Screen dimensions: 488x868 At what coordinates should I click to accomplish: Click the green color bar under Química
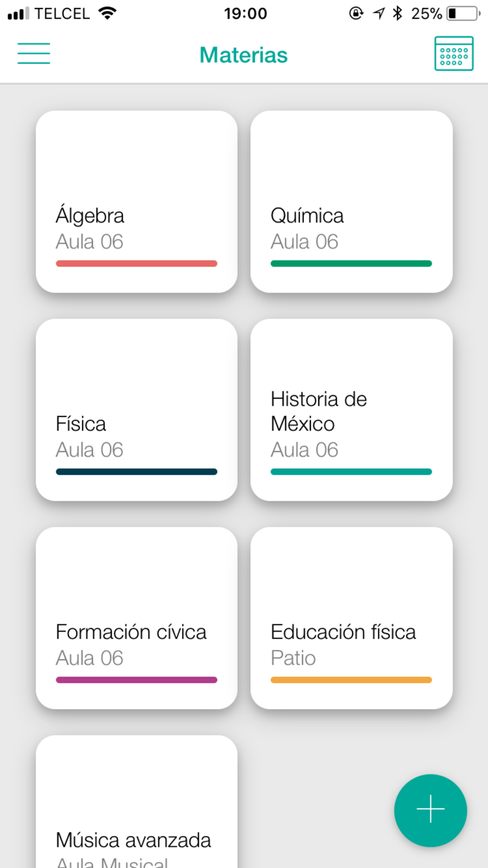[x=351, y=264]
